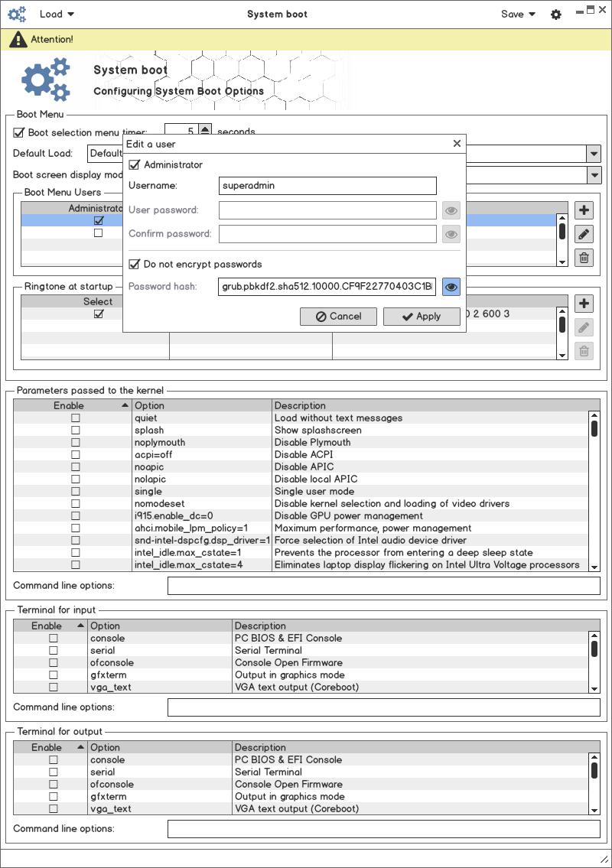Open the settings gear in header bar
Image resolution: width=612 pixels, height=868 pixels.
point(556,15)
